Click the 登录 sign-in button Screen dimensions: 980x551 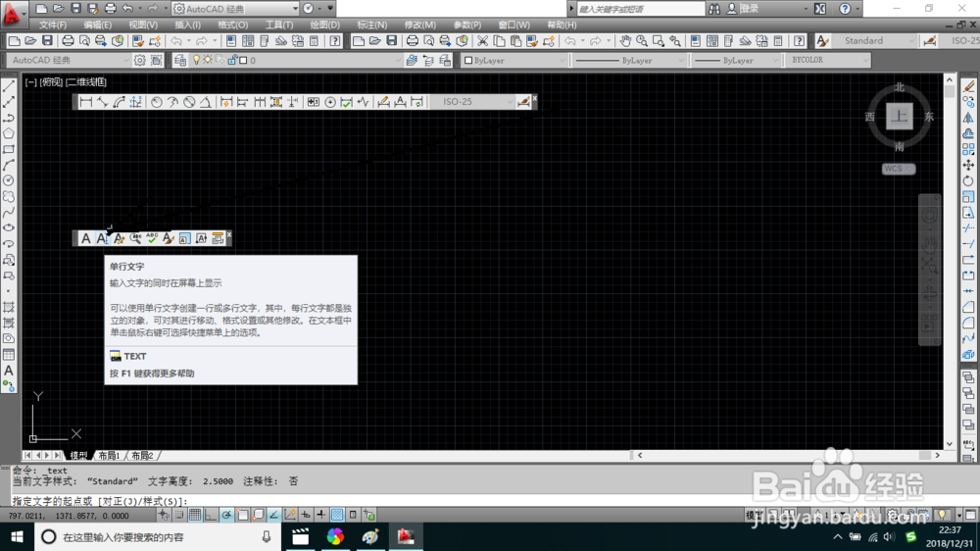pyautogui.click(x=743, y=9)
